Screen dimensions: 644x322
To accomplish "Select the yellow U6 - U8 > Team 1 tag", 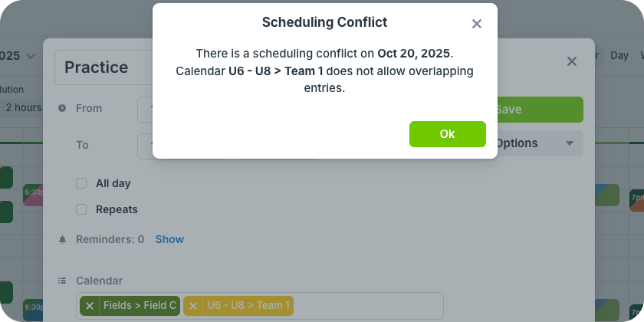I will tap(248, 306).
